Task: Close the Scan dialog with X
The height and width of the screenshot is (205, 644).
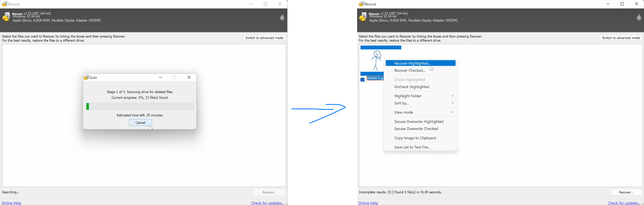Action: [189, 77]
